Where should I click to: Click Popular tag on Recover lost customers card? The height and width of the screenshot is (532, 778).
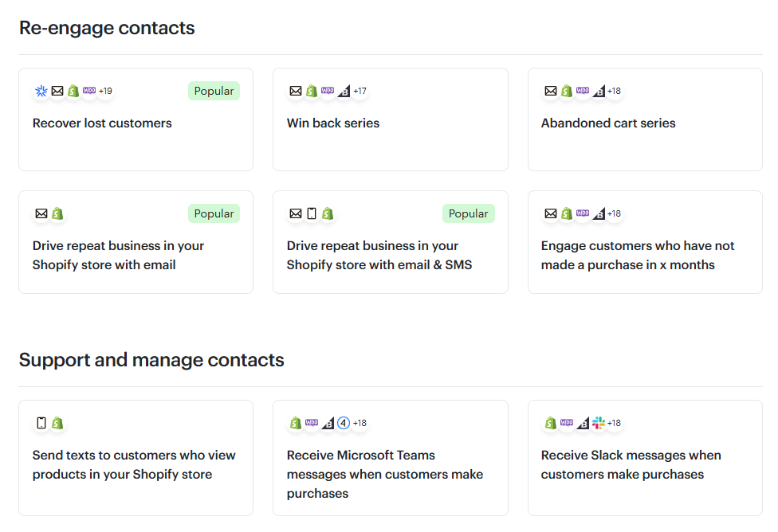[214, 91]
